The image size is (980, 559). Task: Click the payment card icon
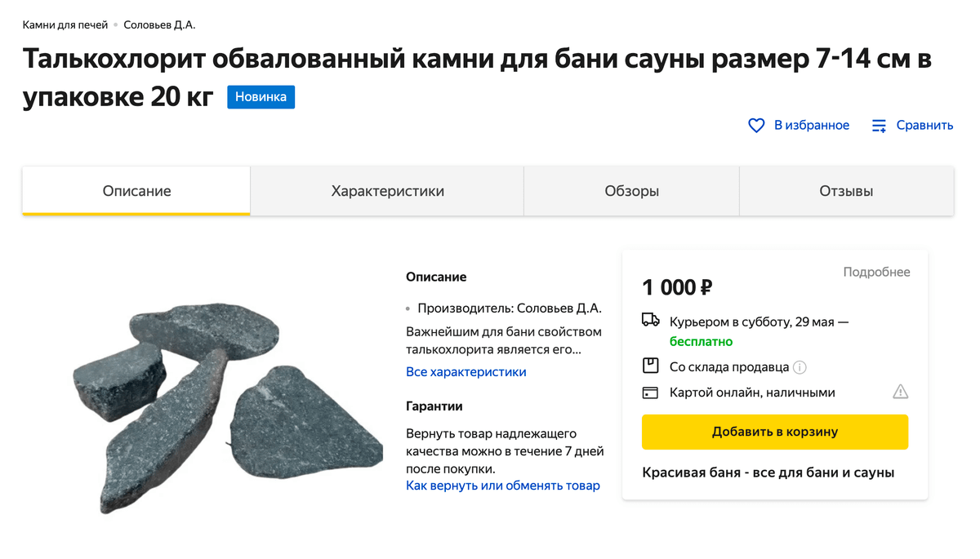(649, 393)
